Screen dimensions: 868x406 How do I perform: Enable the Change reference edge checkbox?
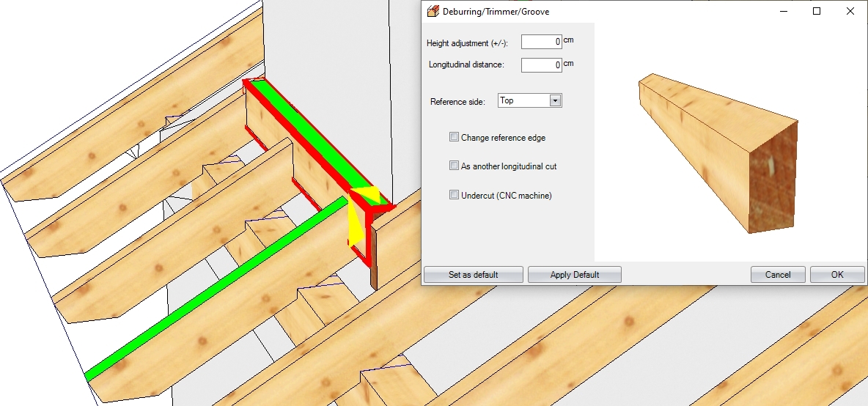[x=455, y=137]
